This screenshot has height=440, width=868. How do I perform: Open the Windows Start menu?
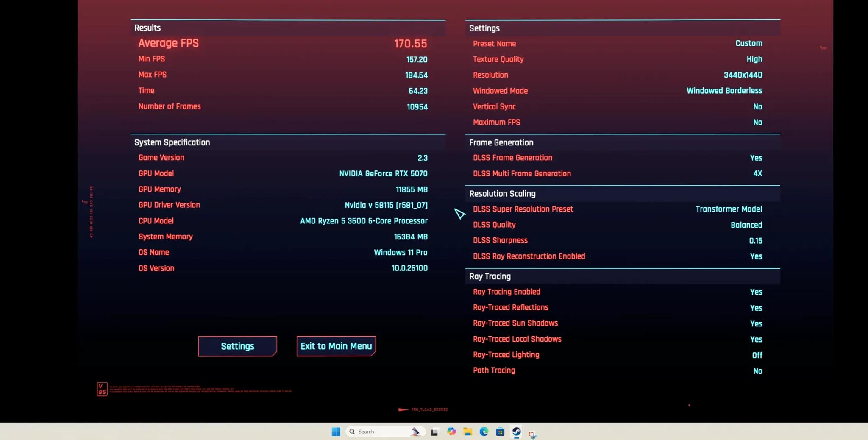[336, 432]
